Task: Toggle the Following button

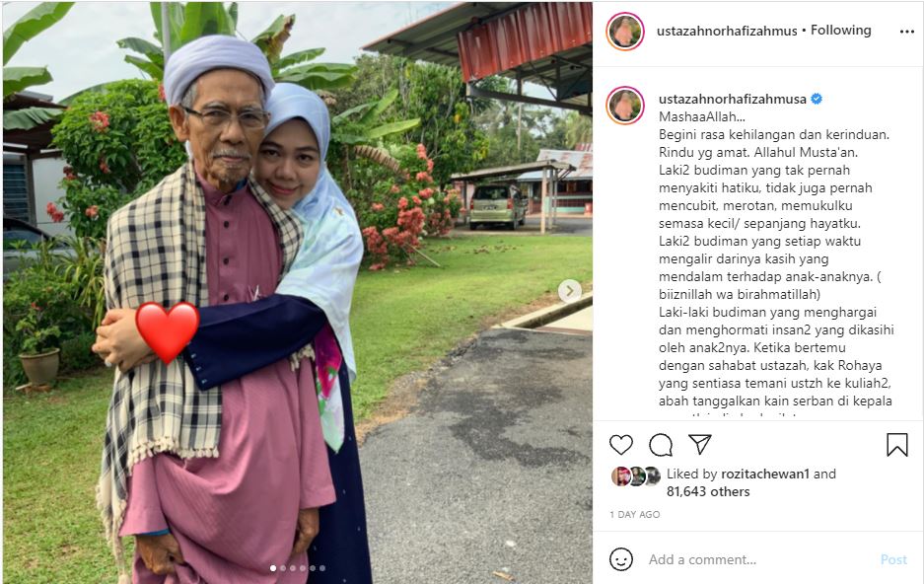Action: tap(840, 30)
